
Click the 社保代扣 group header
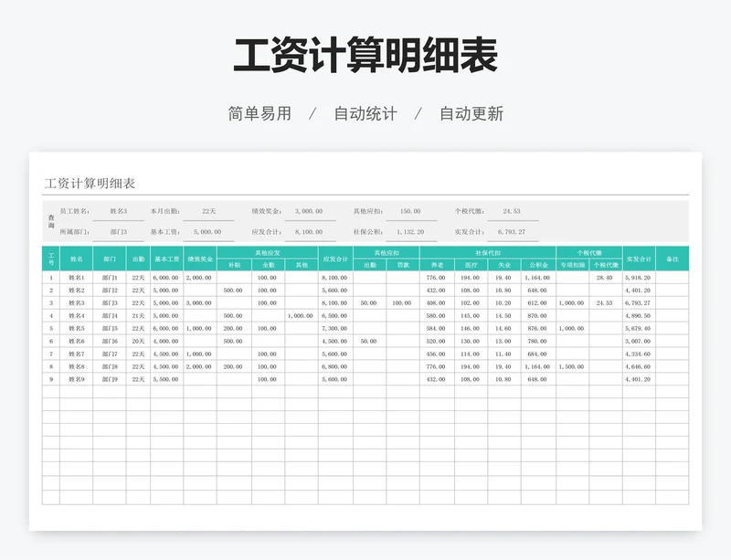(x=488, y=253)
